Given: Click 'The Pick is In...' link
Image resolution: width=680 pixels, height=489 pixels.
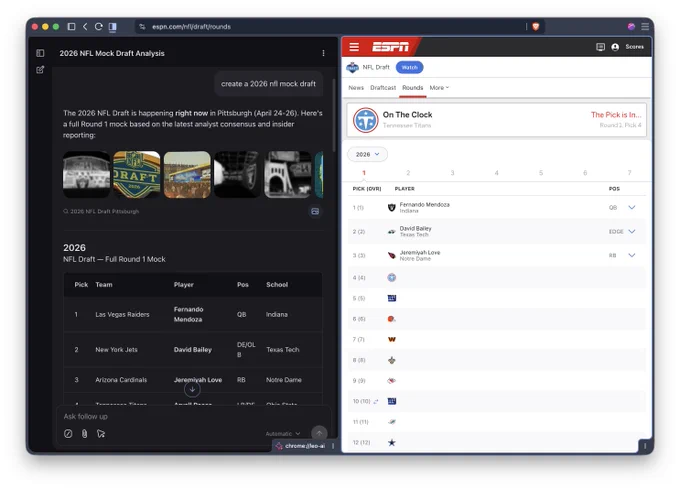Looking at the screenshot, I should click(x=616, y=114).
